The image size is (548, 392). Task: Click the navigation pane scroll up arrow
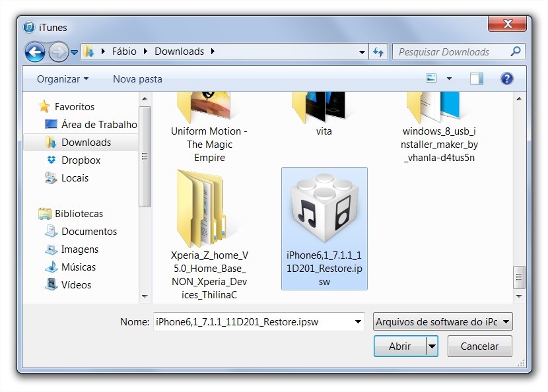click(x=145, y=99)
